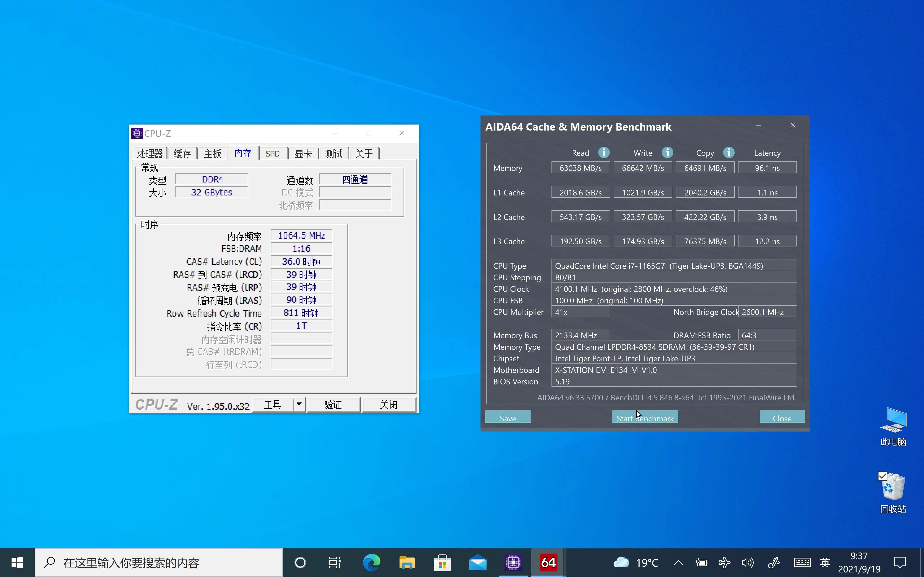Click the volume icon in the system tray
This screenshot has width=924, height=577.
(747, 563)
